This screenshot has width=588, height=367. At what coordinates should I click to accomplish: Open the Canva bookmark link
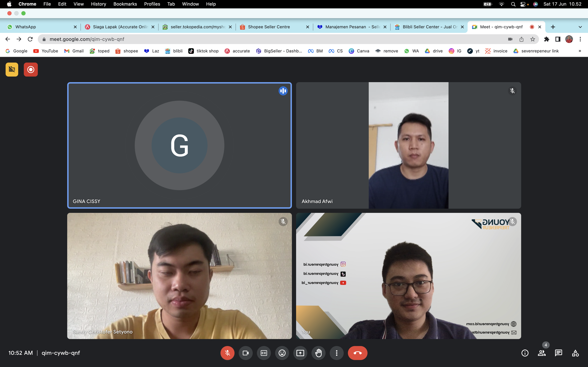tap(359, 51)
